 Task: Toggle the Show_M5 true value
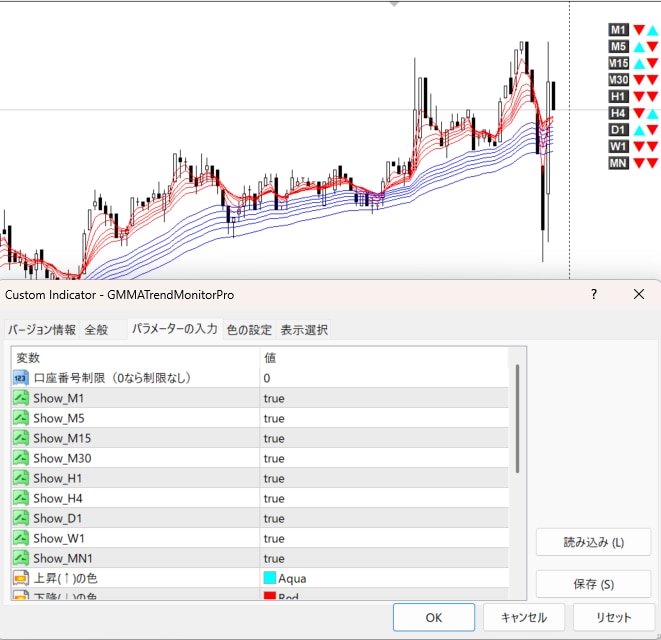tap(384, 418)
